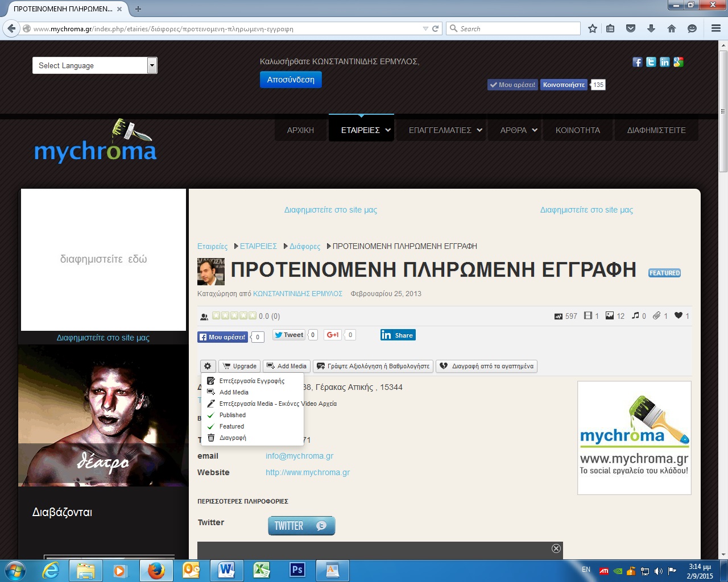The width and height of the screenshot is (728, 582).
Task: Close the dark banner with X icon
Action: click(556, 548)
